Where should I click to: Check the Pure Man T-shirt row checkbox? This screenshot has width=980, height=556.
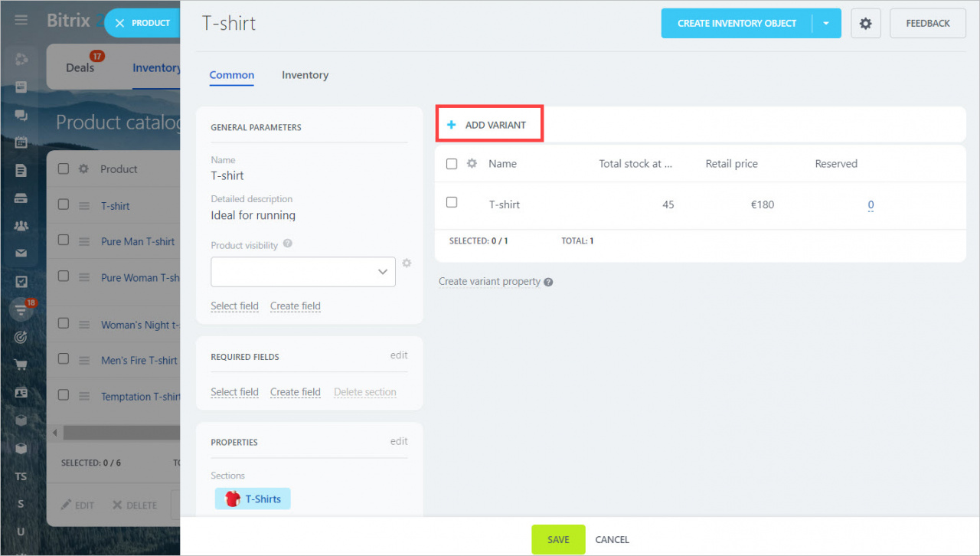[64, 240]
